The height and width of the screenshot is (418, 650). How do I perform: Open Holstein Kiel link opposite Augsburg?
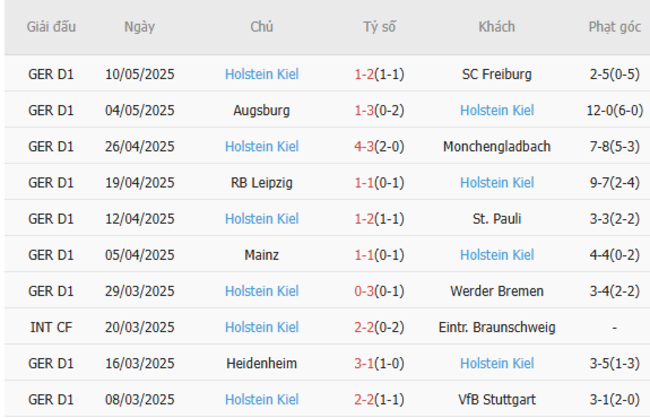pyautogui.click(x=497, y=110)
